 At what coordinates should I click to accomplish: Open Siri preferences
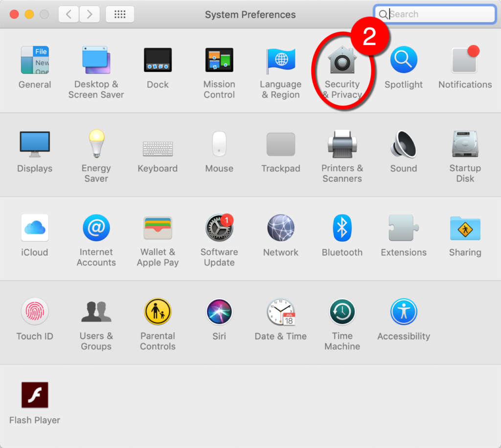(x=219, y=313)
